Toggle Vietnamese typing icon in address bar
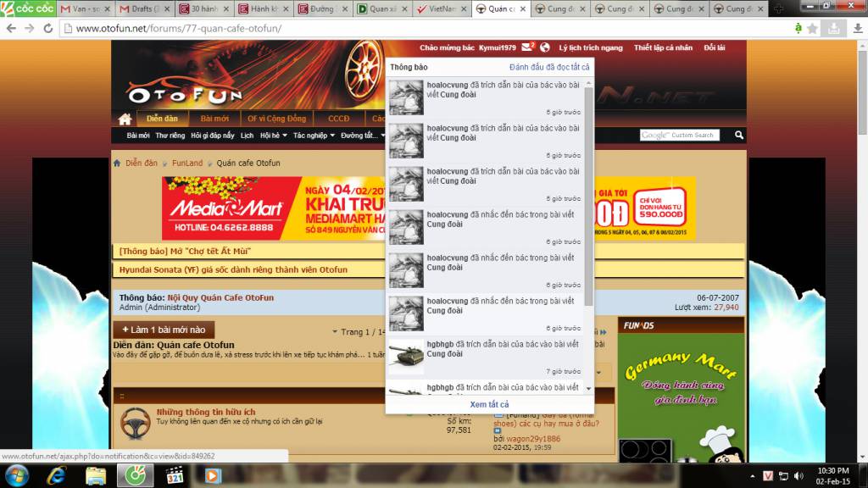 point(798,28)
